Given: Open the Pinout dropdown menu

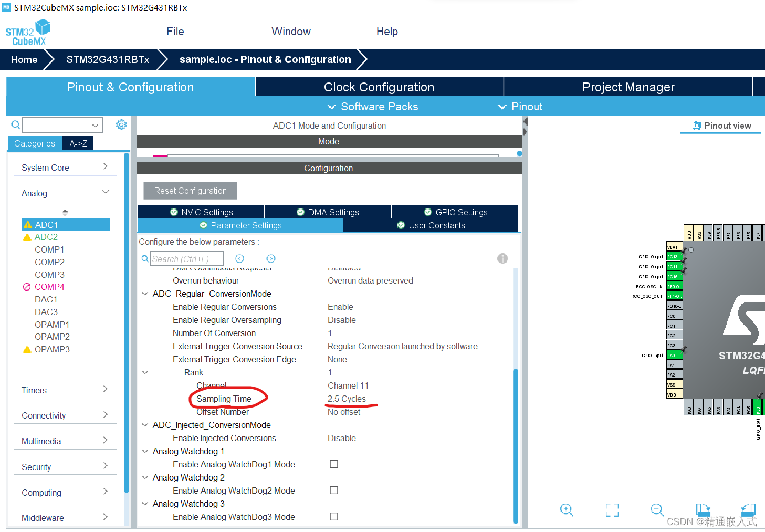Looking at the screenshot, I should (x=520, y=107).
